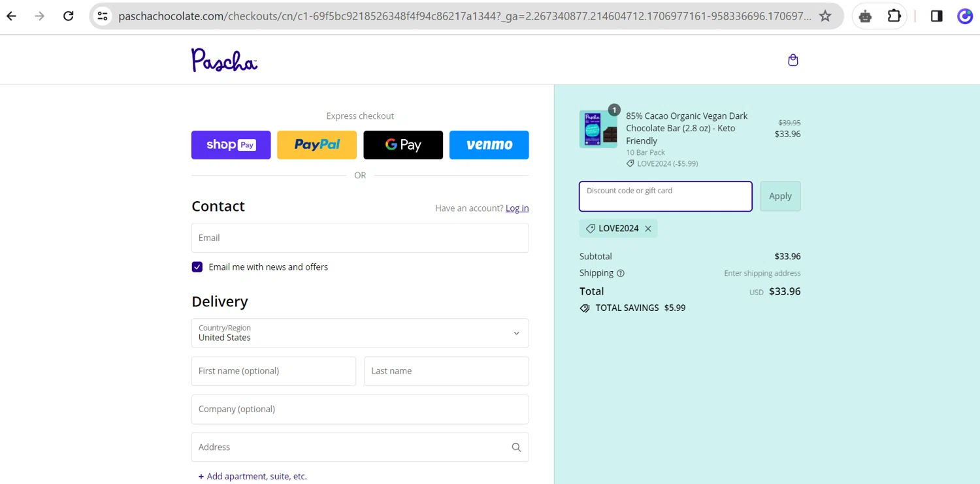The height and width of the screenshot is (484, 980).
Task: Bookmark this page with the star
Action: coord(825,16)
